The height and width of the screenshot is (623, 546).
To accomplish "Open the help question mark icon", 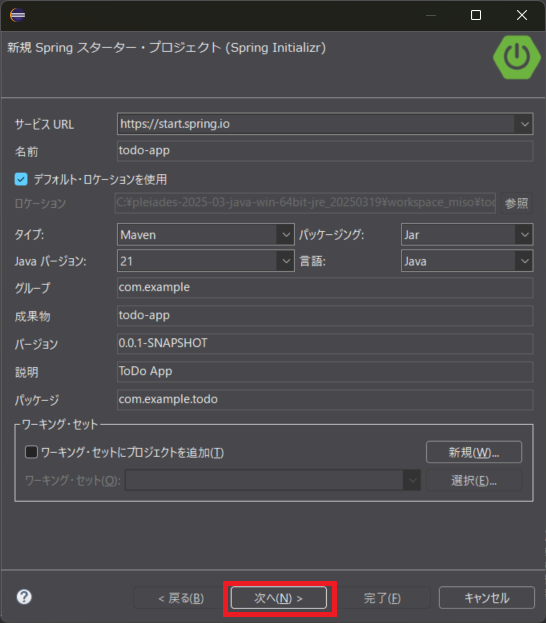I will pyautogui.click(x=24, y=597).
